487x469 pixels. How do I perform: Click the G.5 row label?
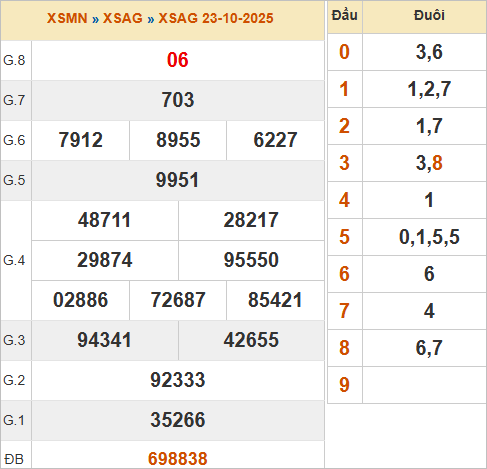click(14, 180)
